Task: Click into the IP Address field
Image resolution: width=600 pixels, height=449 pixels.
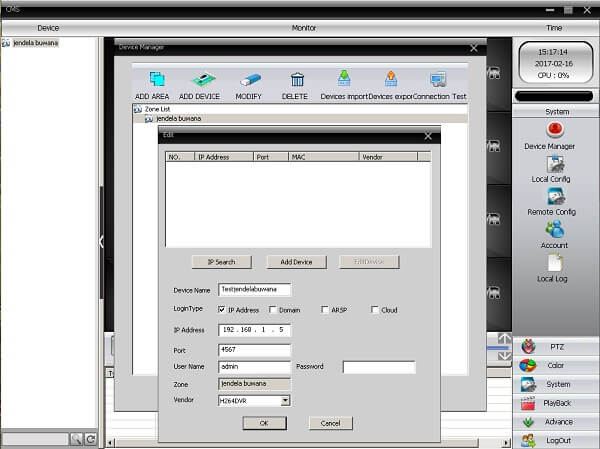Action: [x=254, y=330]
